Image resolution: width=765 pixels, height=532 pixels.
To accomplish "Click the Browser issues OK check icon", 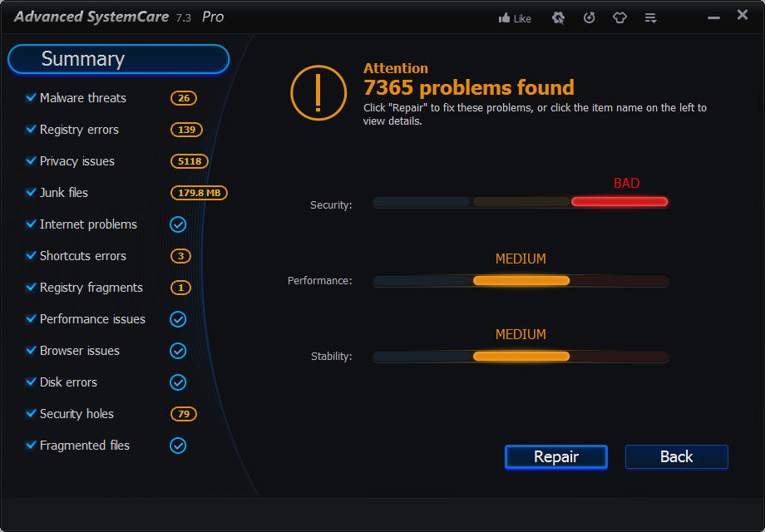I will (178, 351).
